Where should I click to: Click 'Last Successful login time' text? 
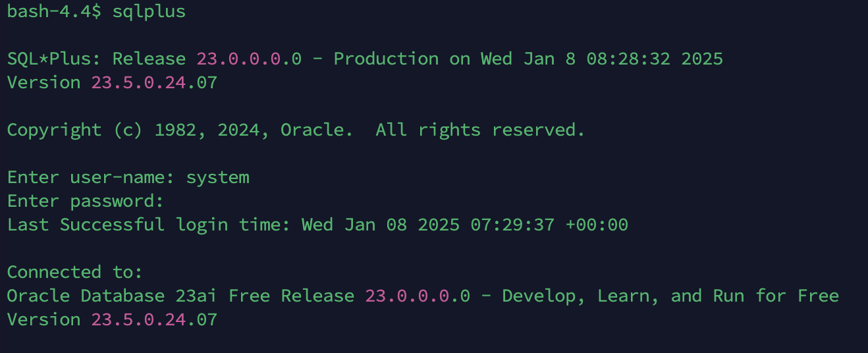(149, 225)
